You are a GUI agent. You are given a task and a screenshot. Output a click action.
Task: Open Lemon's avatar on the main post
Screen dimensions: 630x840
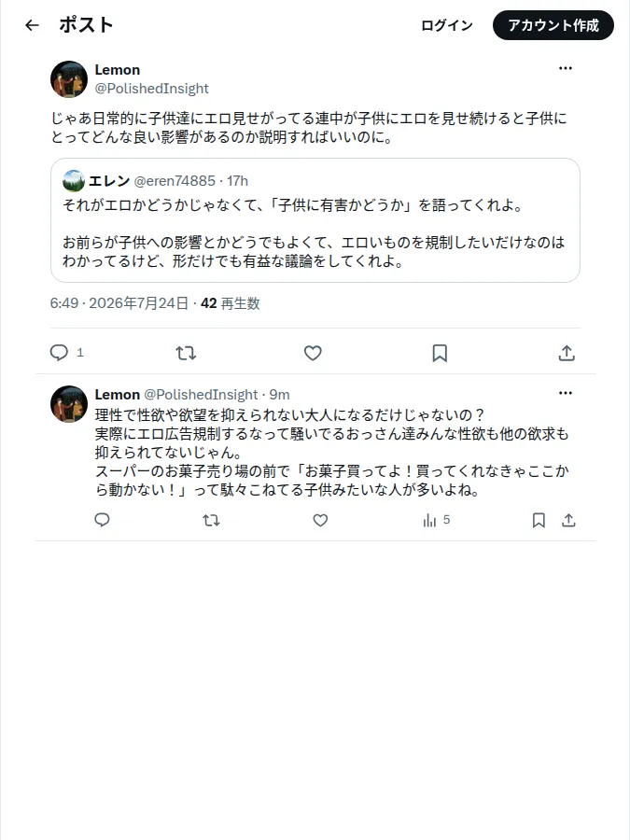click(69, 79)
